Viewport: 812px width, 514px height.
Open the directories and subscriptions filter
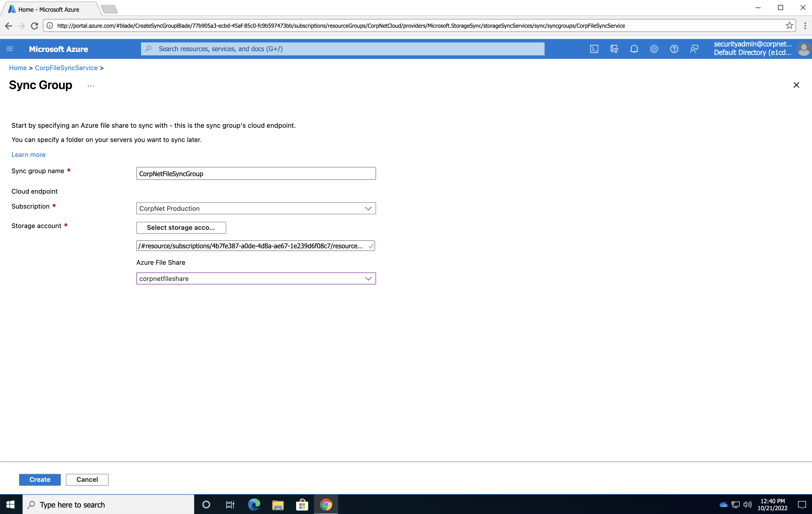coord(614,49)
